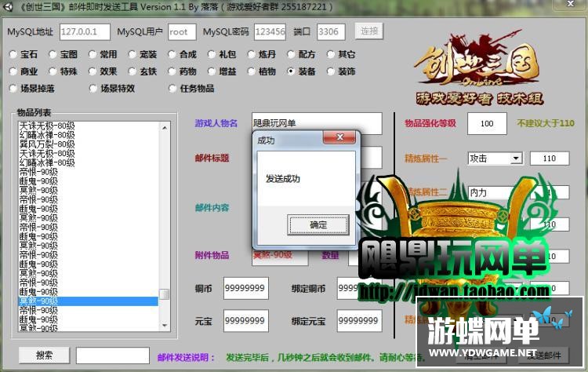Click the 游戏人物名 input field
Image resolution: width=588 pixels, height=372 pixels.
317,123
